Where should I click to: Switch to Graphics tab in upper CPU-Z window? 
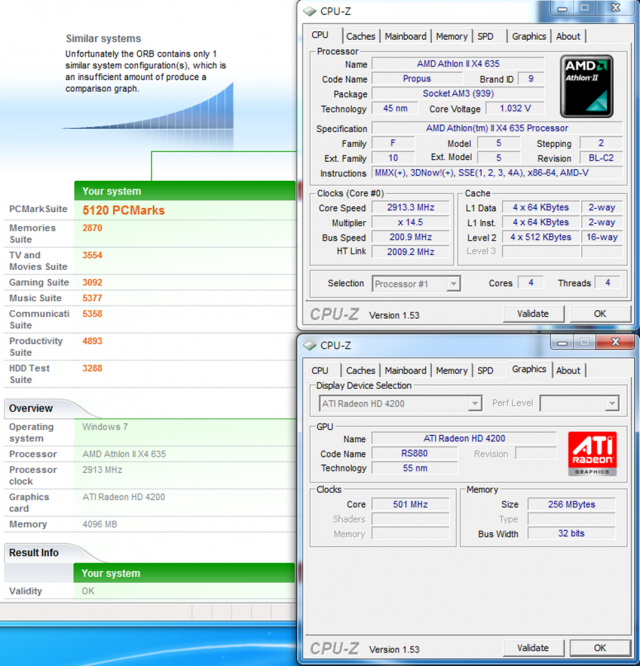[x=529, y=37]
